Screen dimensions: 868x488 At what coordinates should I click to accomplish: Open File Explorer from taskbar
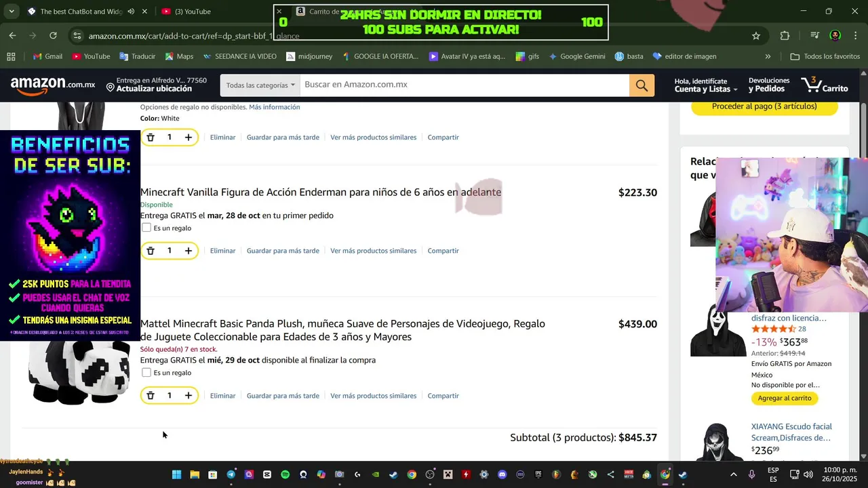point(195,474)
